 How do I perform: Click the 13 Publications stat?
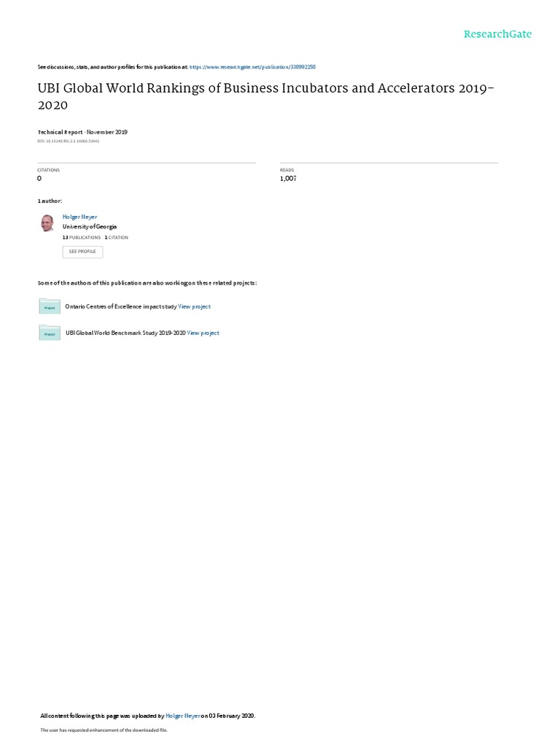[82, 237]
